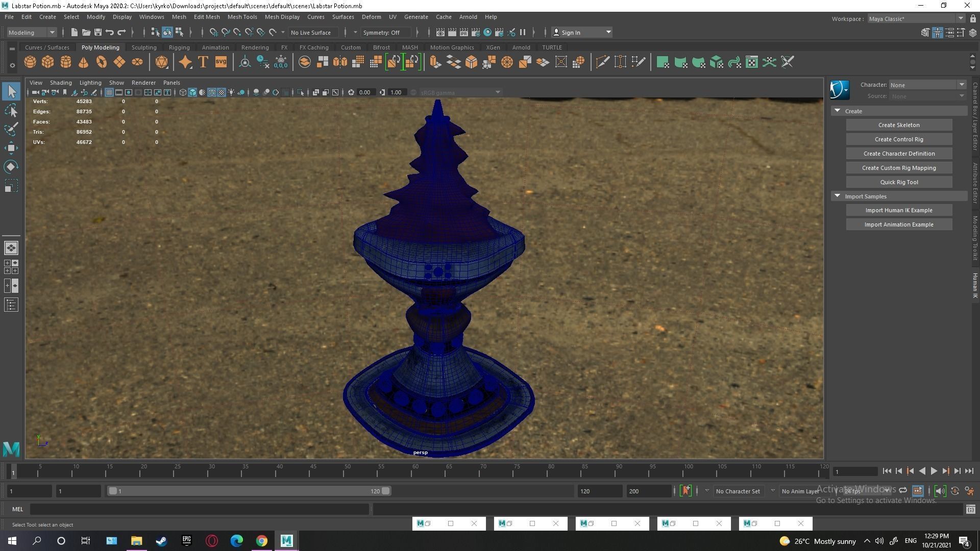Click the MEL command input field
980x551 pixels.
coord(200,509)
